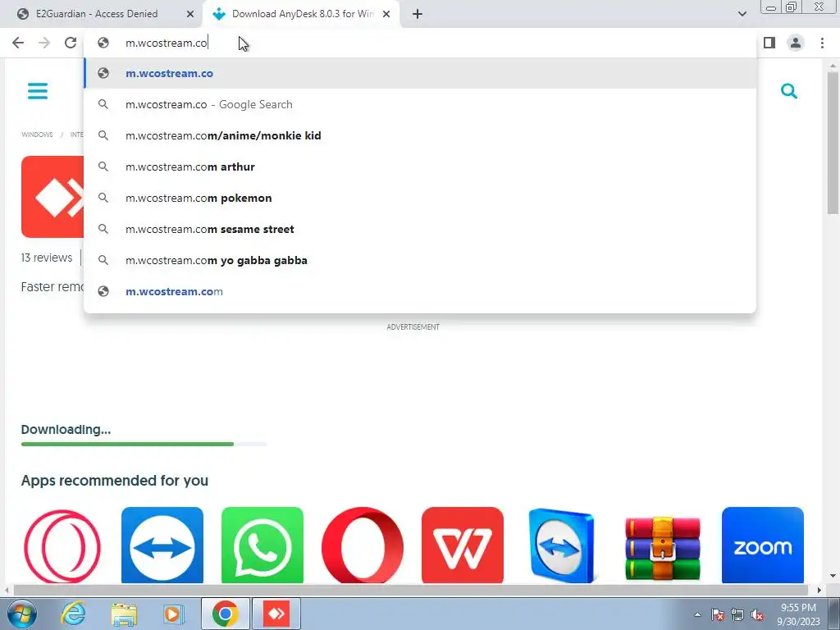Click the AnyDesk red app logo
The image size is (840, 630).
(52, 197)
